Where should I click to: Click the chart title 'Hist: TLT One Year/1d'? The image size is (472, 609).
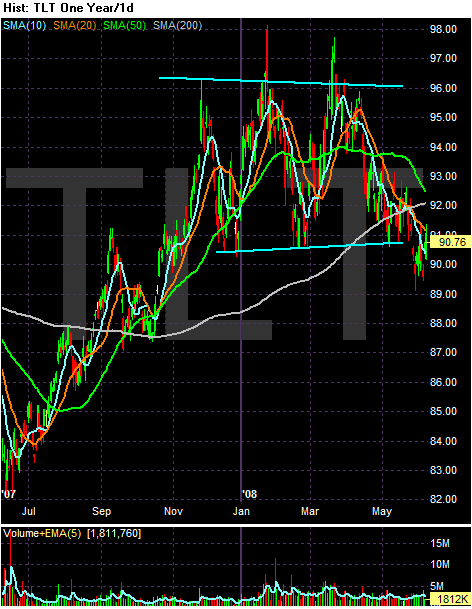[68, 8]
